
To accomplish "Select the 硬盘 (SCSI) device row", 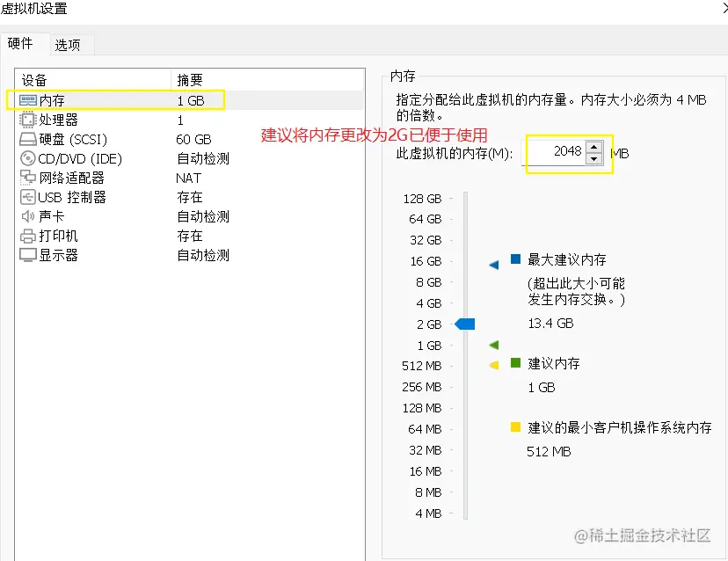I will pos(189,139).
